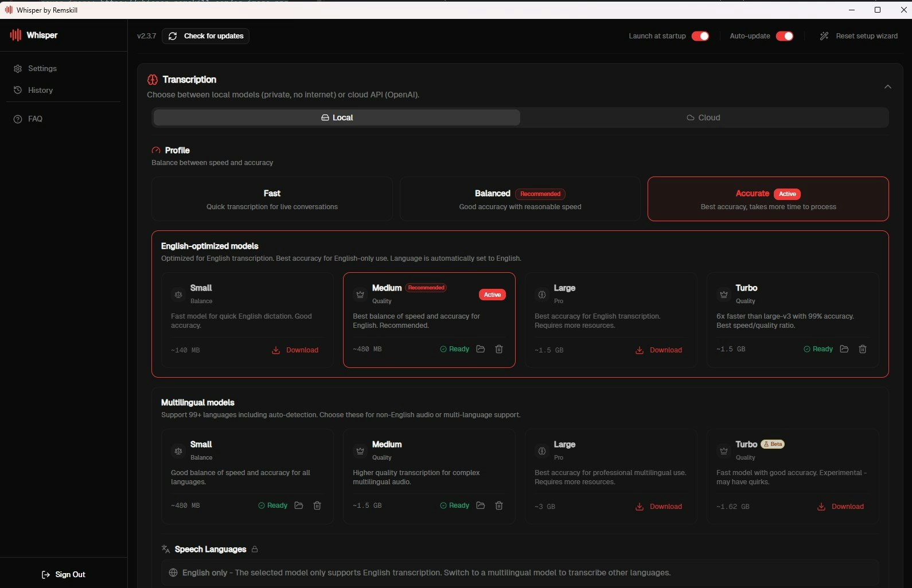Select the Balanced profile card

pos(520,199)
